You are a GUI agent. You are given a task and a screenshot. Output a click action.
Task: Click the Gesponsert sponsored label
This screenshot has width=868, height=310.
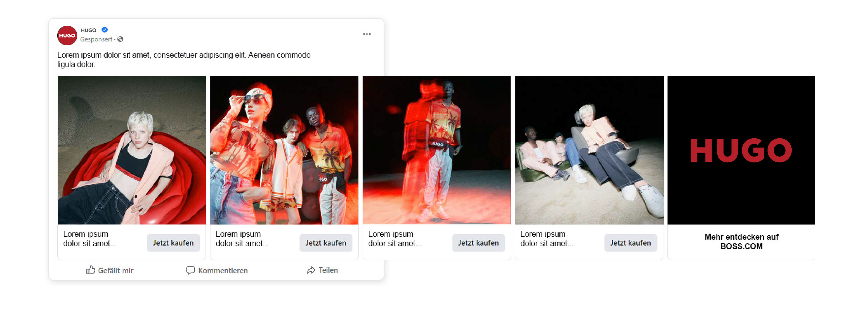pos(96,39)
